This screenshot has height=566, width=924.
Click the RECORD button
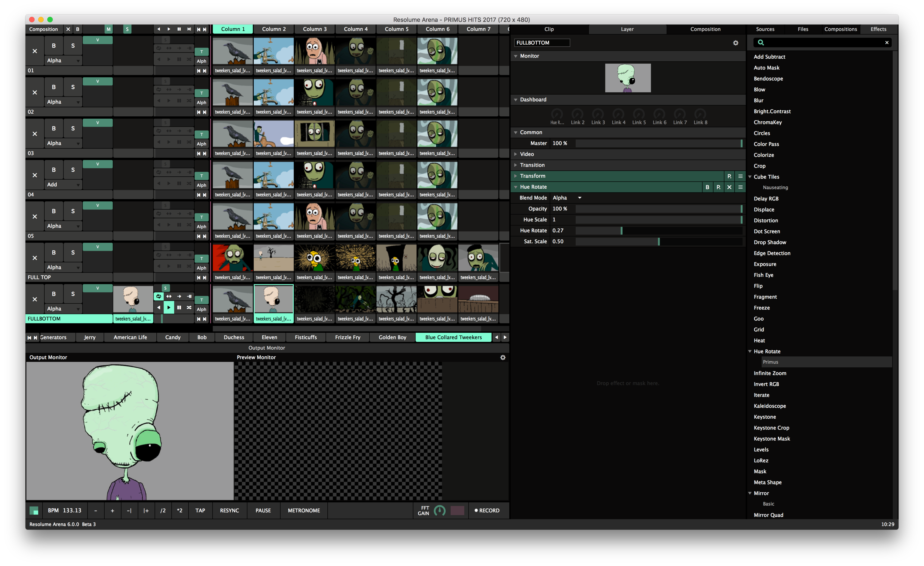[x=487, y=511]
